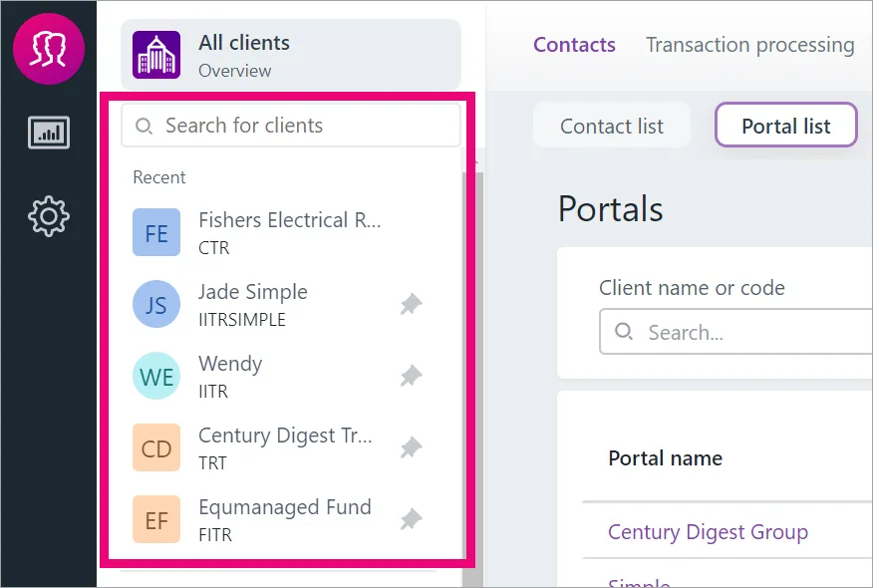Click the pink clients logo icon
The width and height of the screenshot is (873, 588).
click(x=49, y=49)
